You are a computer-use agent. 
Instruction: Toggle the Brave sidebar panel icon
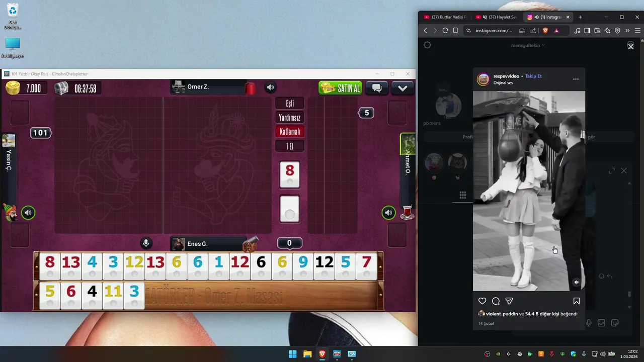pos(587,31)
